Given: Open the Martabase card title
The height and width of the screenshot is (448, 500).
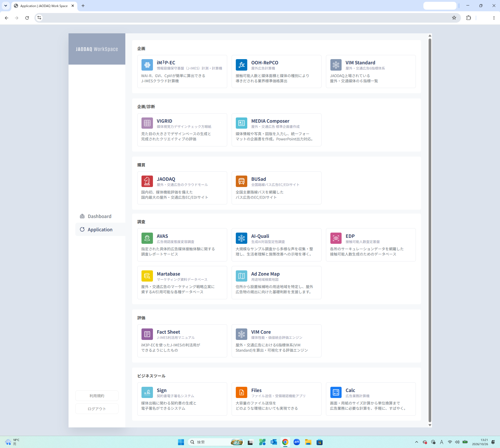Looking at the screenshot, I should point(168,274).
